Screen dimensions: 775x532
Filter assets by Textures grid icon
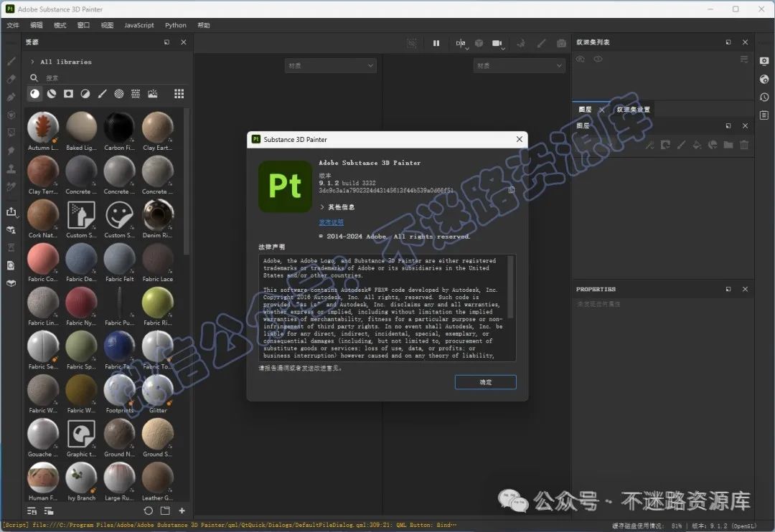click(x=136, y=93)
